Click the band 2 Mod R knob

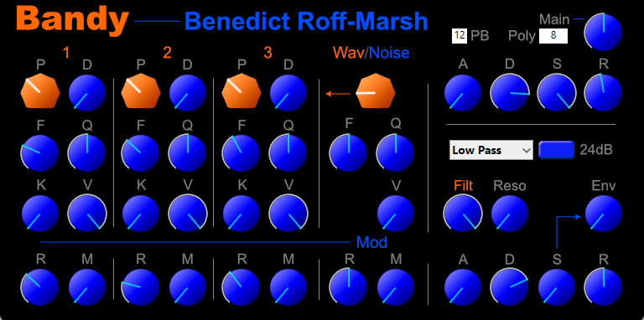coord(141,287)
